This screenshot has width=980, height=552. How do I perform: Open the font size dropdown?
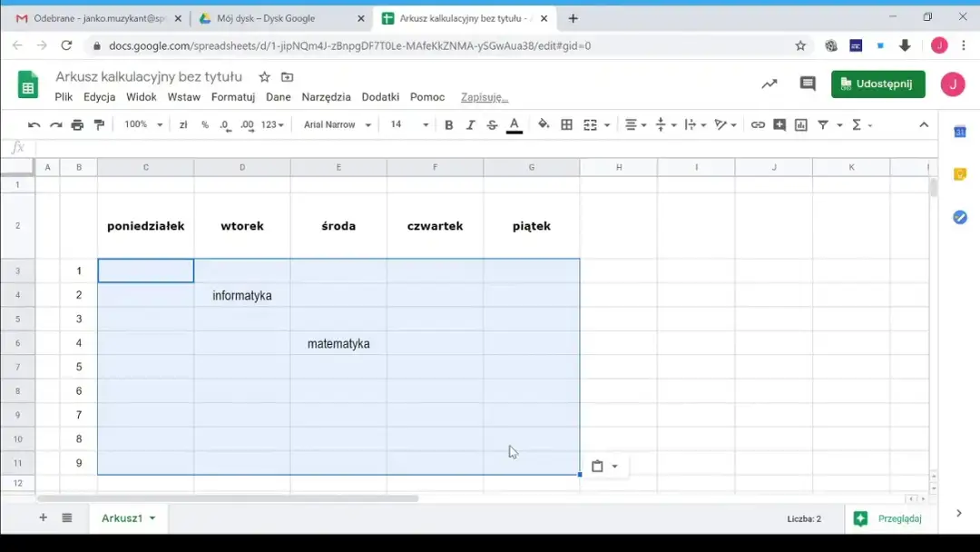pyautogui.click(x=408, y=124)
